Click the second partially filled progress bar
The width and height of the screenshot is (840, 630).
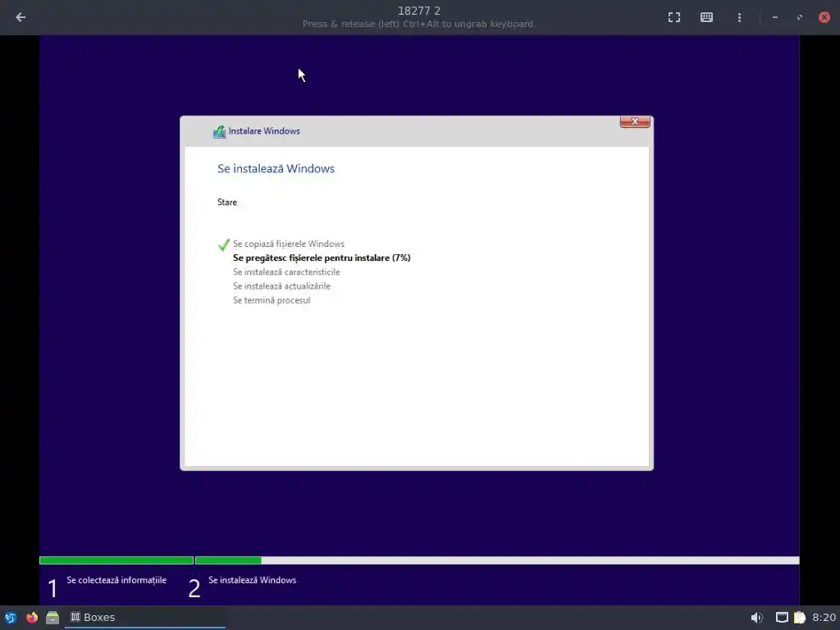coord(497,560)
